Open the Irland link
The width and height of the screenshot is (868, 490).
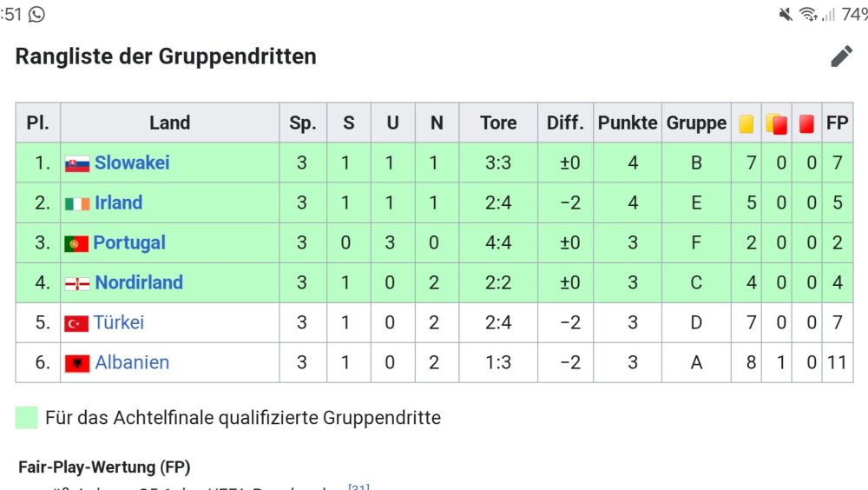coord(118,202)
